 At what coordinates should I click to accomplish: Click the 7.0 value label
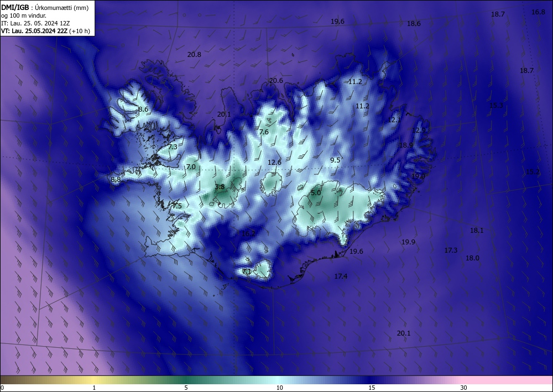191,167
